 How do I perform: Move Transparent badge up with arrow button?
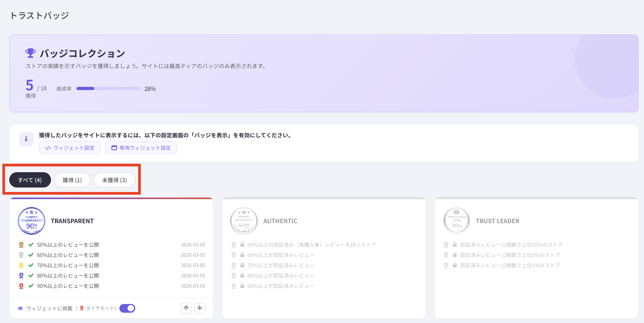[186, 308]
